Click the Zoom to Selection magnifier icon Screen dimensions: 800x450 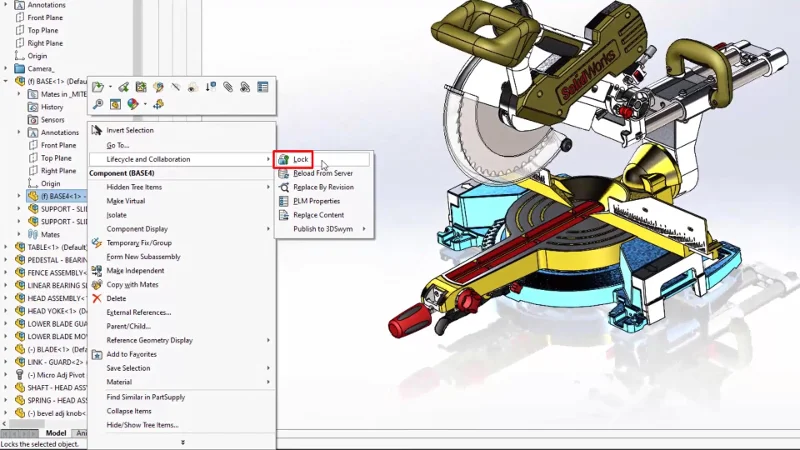click(97, 104)
